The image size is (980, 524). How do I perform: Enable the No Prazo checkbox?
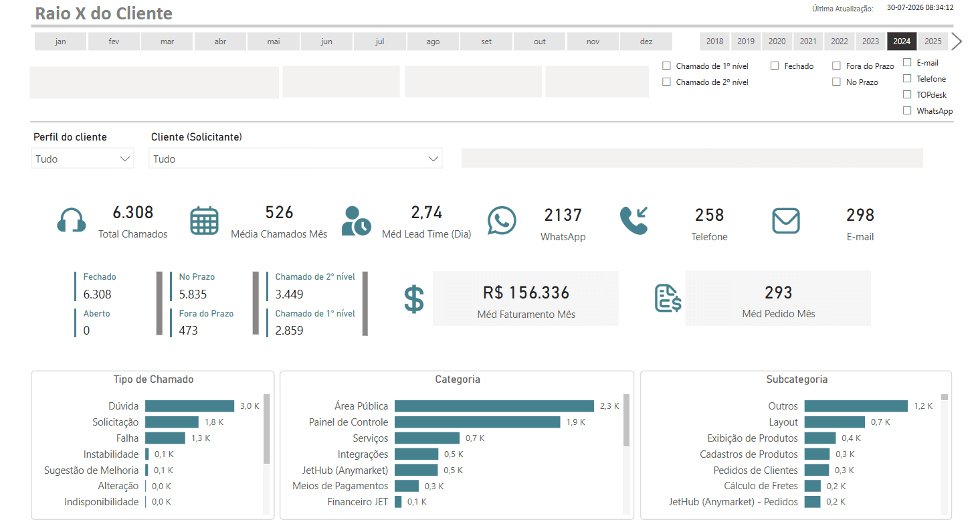click(836, 82)
